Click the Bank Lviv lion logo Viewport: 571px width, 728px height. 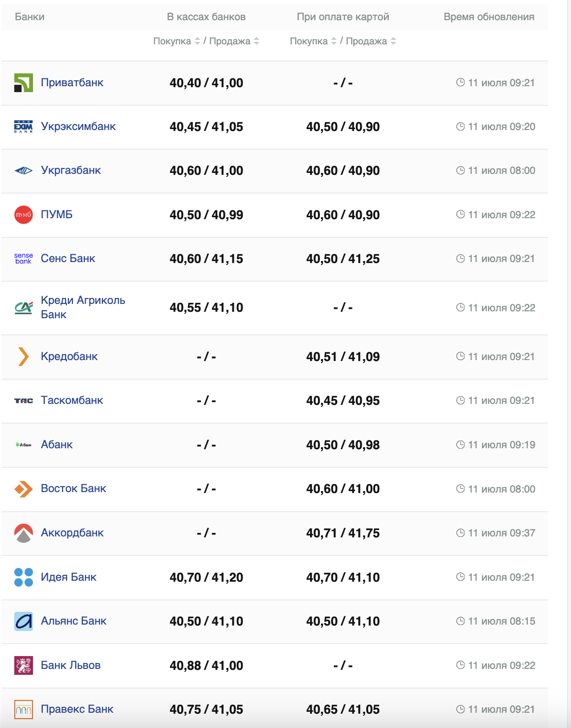point(24,665)
